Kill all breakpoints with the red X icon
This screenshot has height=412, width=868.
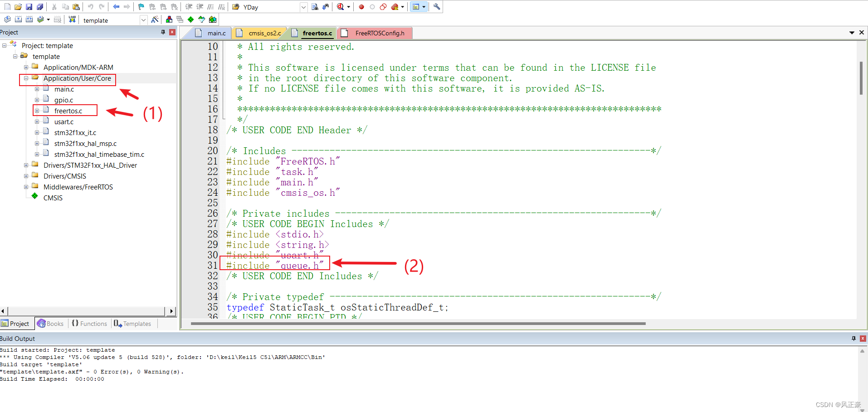[395, 7]
